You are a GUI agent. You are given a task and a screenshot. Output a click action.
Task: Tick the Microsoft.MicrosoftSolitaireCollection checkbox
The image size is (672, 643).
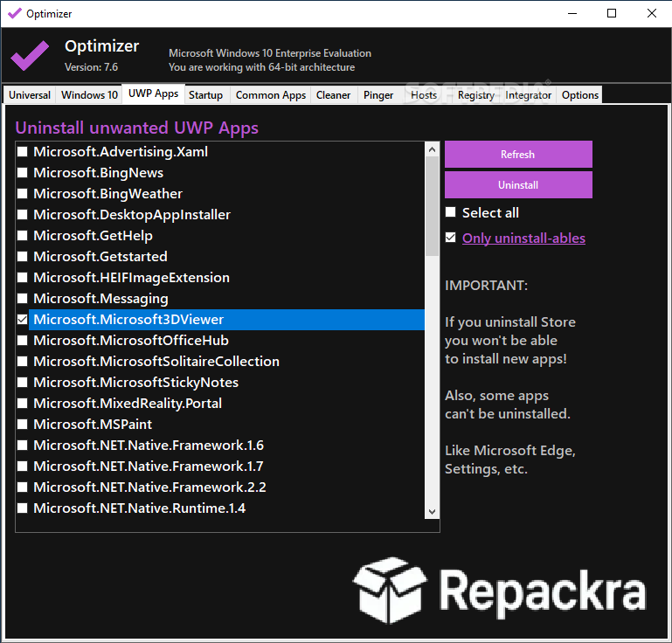tap(23, 361)
